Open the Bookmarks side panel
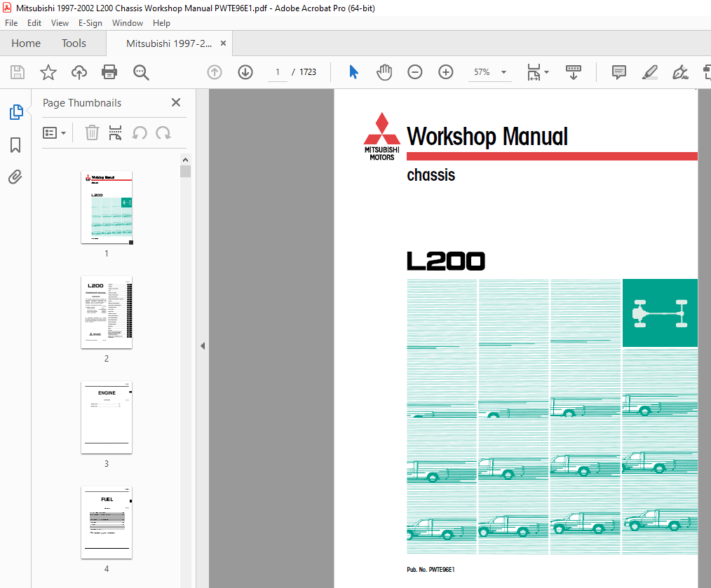Viewport: 711px width, 588px height. [x=15, y=145]
